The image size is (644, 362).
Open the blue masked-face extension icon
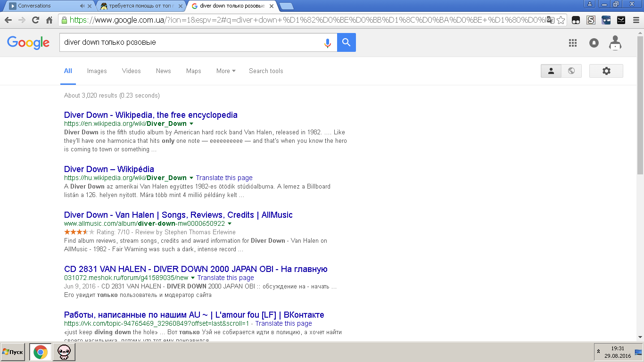point(606,20)
